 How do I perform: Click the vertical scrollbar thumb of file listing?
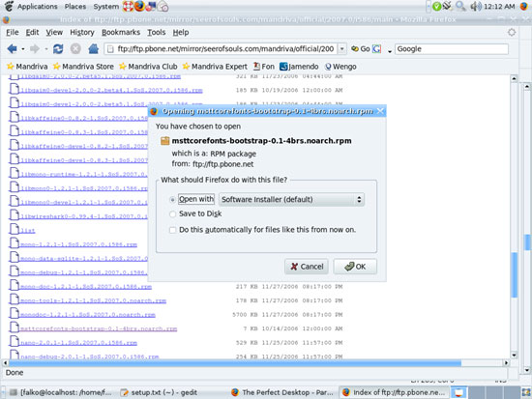514,274
